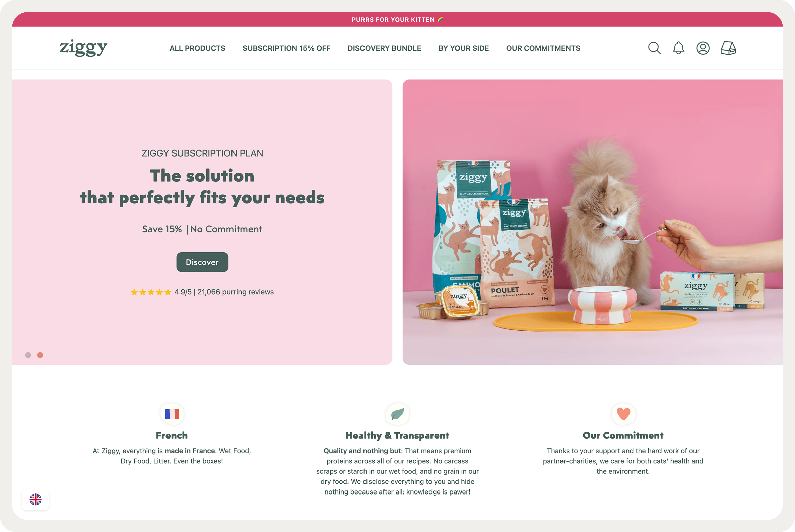Click the French flag icon
This screenshot has width=795, height=532.
point(172,414)
